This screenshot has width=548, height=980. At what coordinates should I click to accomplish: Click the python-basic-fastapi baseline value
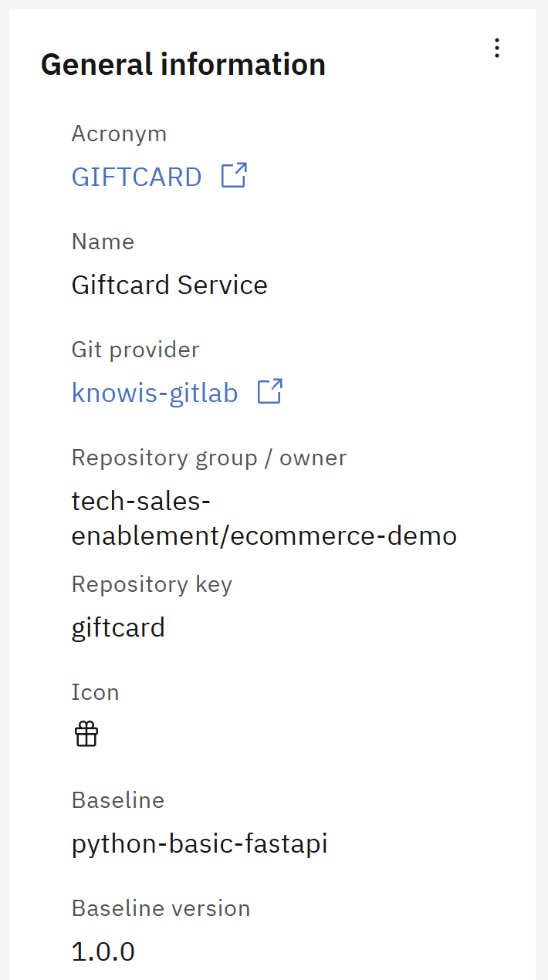[200, 843]
